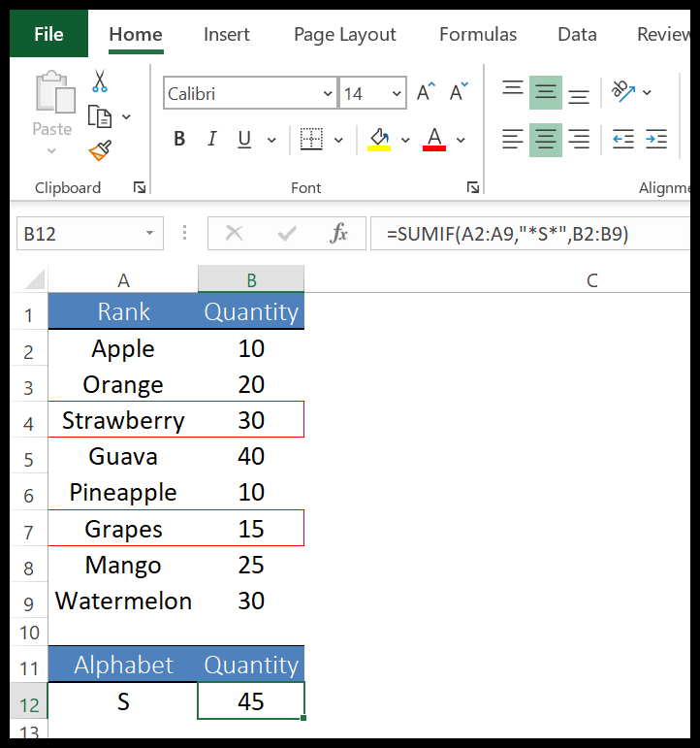The image size is (700, 748).
Task: Toggle Middle Align
Action: coord(546,92)
